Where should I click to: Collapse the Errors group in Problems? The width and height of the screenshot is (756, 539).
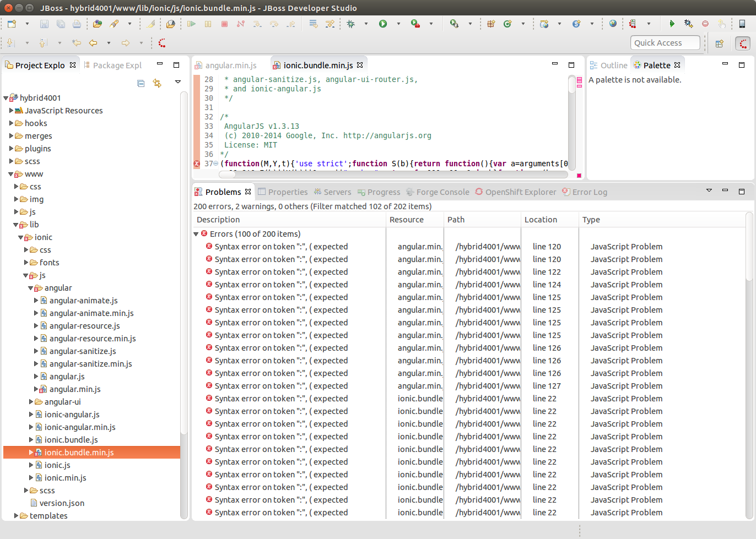(x=196, y=234)
